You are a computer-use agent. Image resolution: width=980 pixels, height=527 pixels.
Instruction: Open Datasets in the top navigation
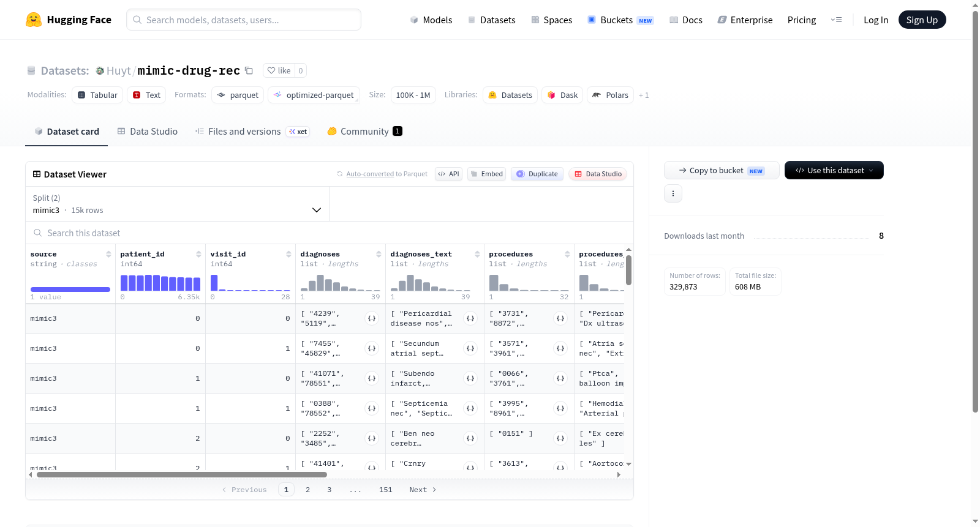pos(491,20)
